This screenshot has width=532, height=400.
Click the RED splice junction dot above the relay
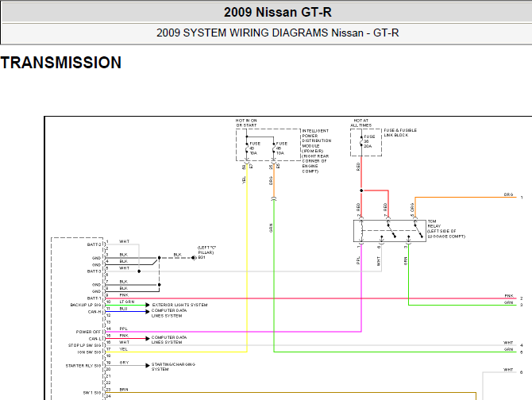(x=361, y=190)
